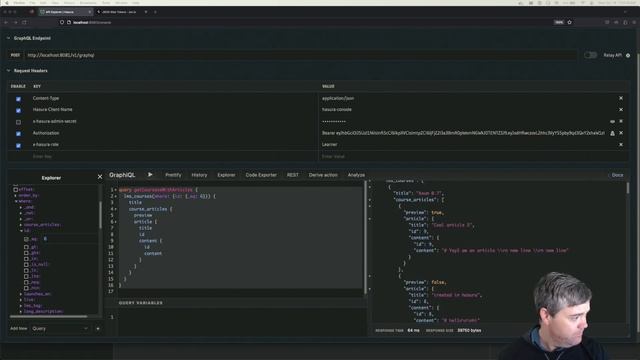Image resolution: width=640 pixels, height=360 pixels.
Task: Check the _is_null filter checkbox
Action: (x=27, y=264)
